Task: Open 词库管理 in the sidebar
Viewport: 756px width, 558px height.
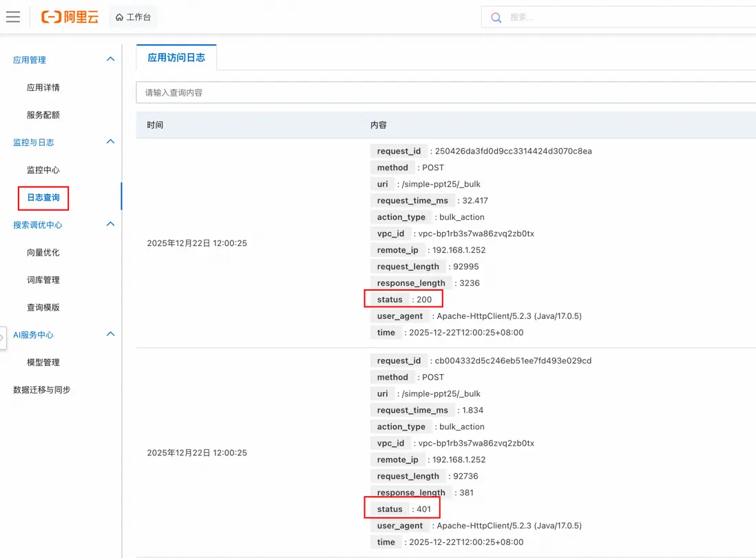Action: [x=43, y=280]
